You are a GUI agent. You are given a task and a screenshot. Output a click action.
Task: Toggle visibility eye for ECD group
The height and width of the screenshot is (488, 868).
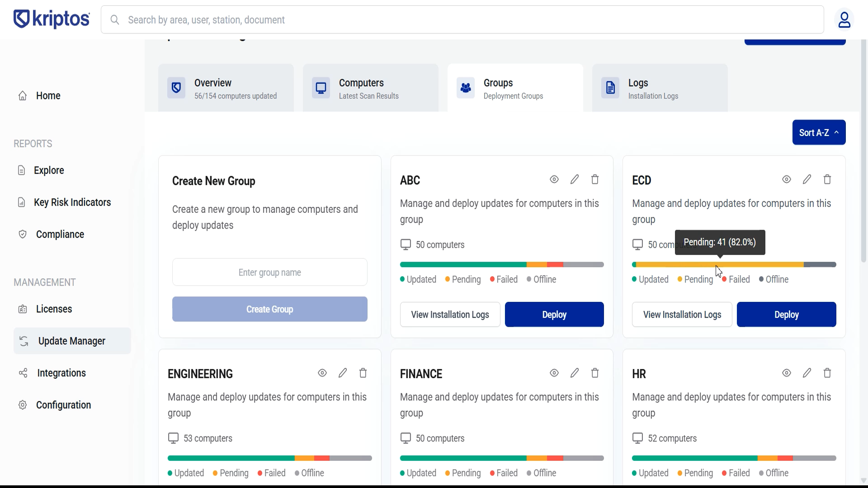(x=787, y=179)
